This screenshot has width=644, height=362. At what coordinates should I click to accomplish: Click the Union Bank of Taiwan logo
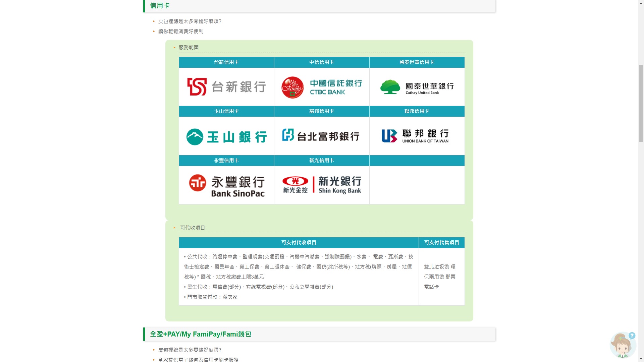pos(415,136)
